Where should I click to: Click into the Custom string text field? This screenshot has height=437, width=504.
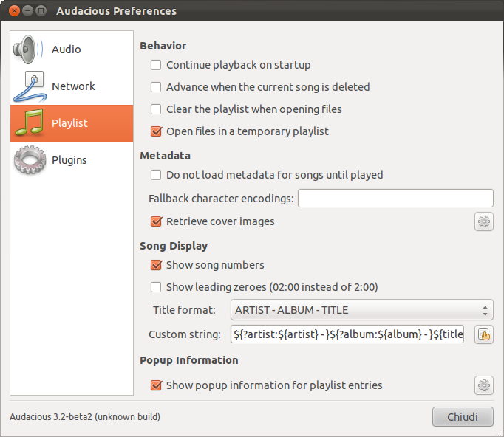[x=347, y=334]
